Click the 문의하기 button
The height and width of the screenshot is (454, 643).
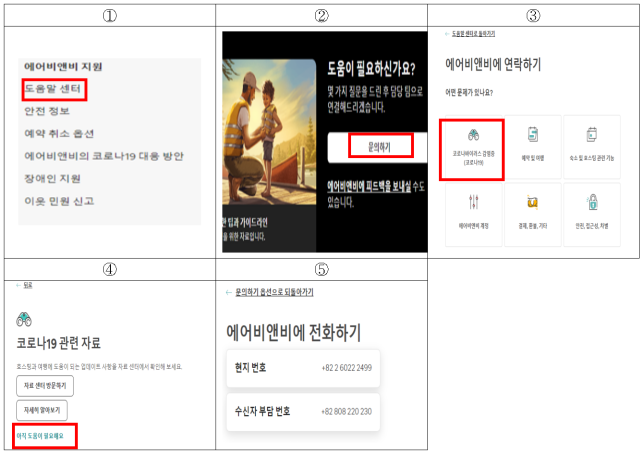tap(377, 147)
